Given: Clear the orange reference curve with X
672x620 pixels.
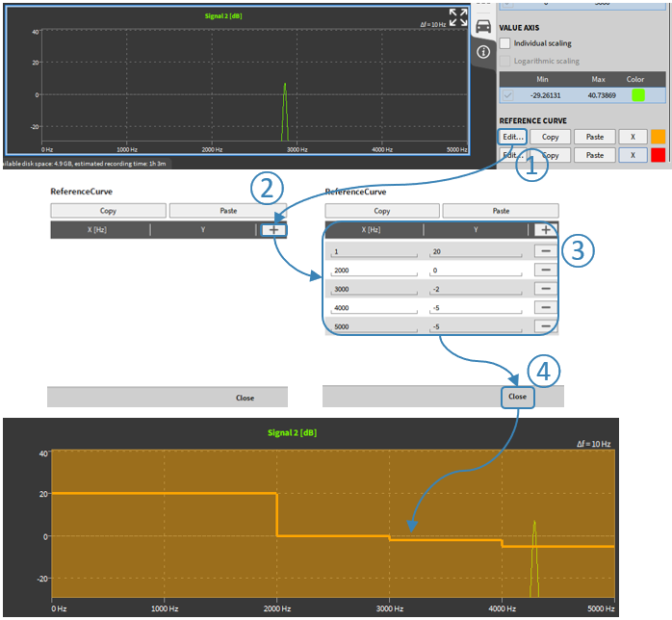Looking at the screenshot, I should tap(633, 137).
